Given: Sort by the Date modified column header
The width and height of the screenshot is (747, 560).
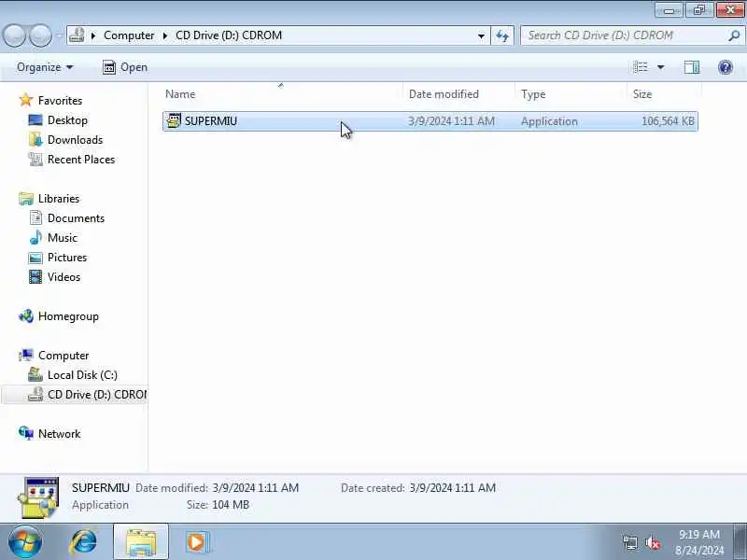Looking at the screenshot, I should [458, 94].
